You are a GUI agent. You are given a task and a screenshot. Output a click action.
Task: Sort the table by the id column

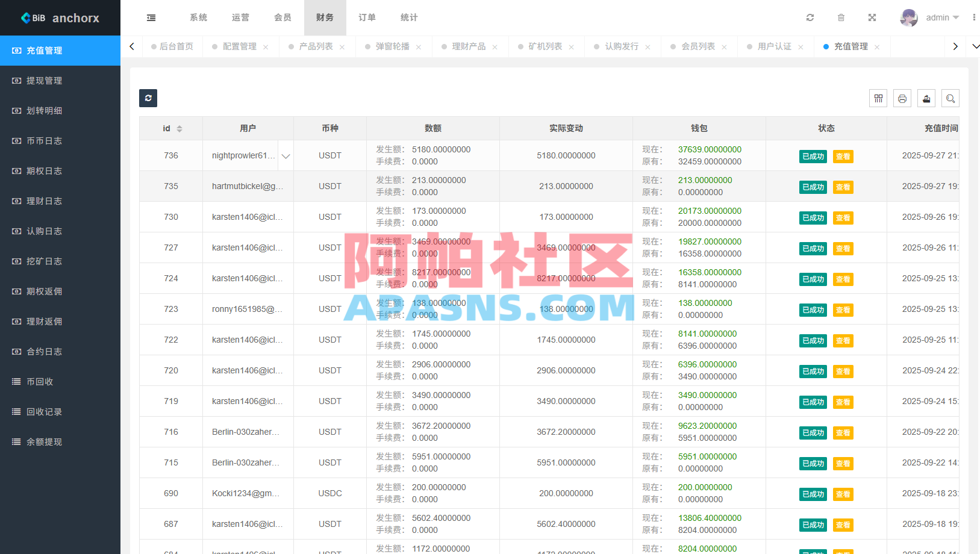(179, 128)
